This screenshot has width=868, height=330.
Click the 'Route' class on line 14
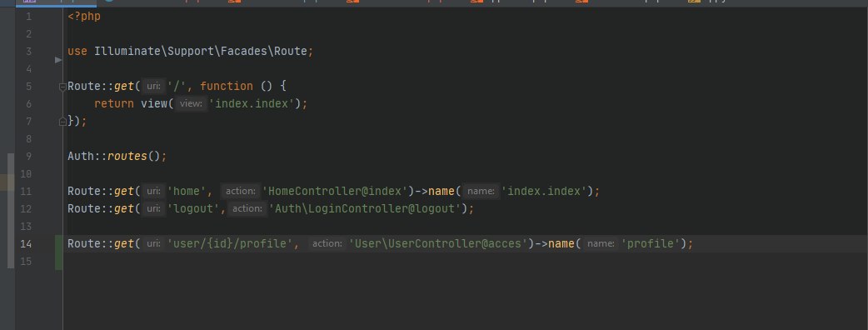[x=84, y=243]
